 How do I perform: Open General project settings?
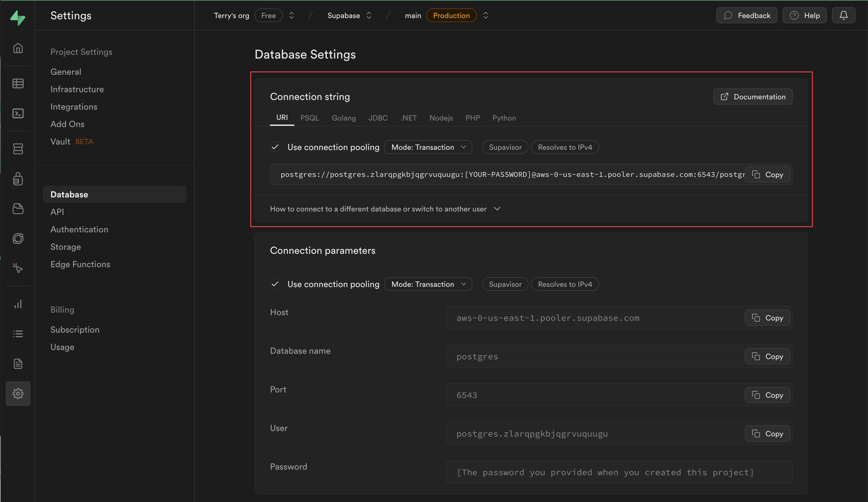66,71
